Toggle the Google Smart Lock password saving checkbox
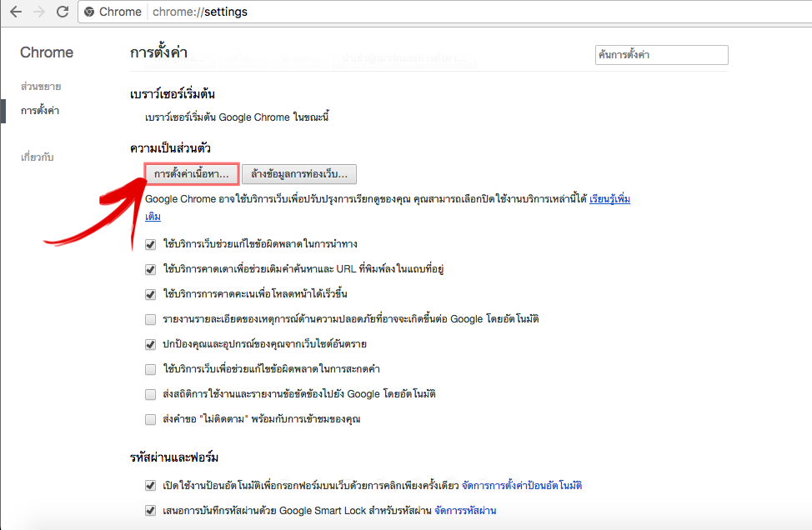The width and height of the screenshot is (812, 530). tap(150, 511)
